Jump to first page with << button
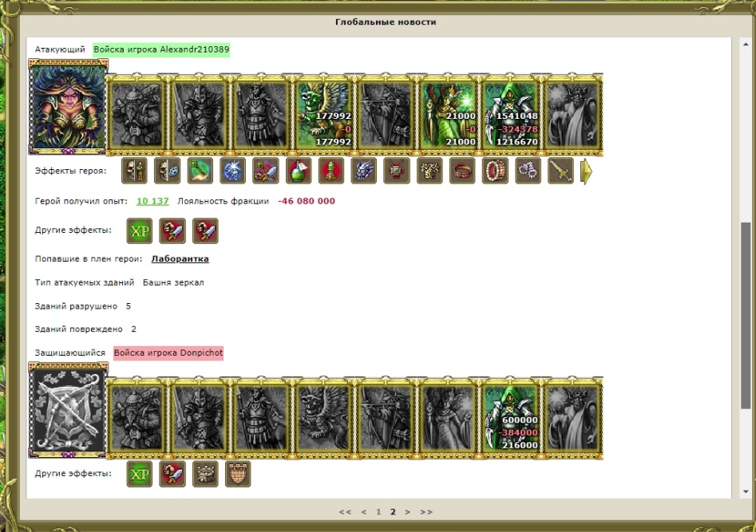Screen dimensions: 756x532 tap(345, 512)
